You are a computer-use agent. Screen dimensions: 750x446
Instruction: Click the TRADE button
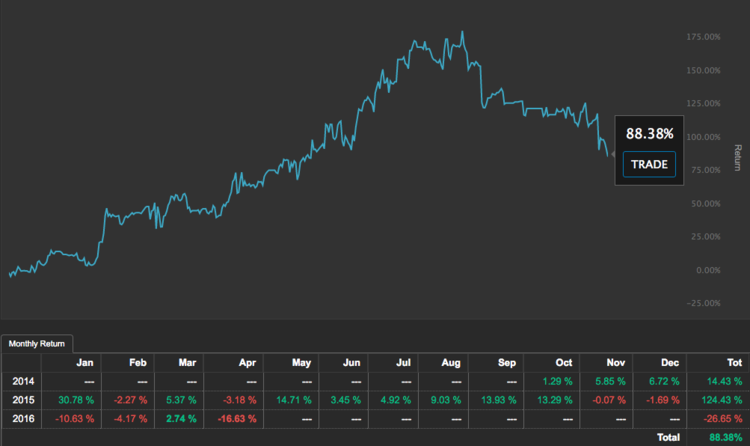(649, 164)
